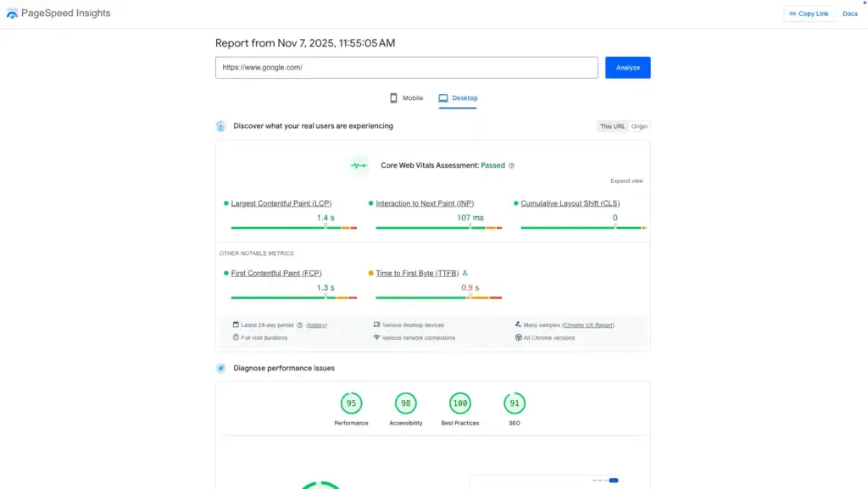
Task: Click the help tooltip beside Core Web Vitals Assessment
Action: (x=510, y=165)
